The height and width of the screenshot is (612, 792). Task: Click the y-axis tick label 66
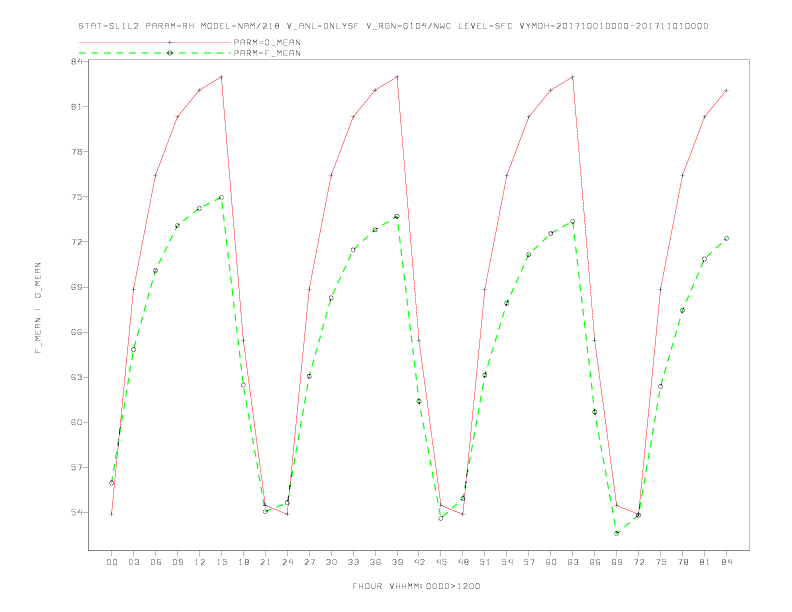(76, 332)
